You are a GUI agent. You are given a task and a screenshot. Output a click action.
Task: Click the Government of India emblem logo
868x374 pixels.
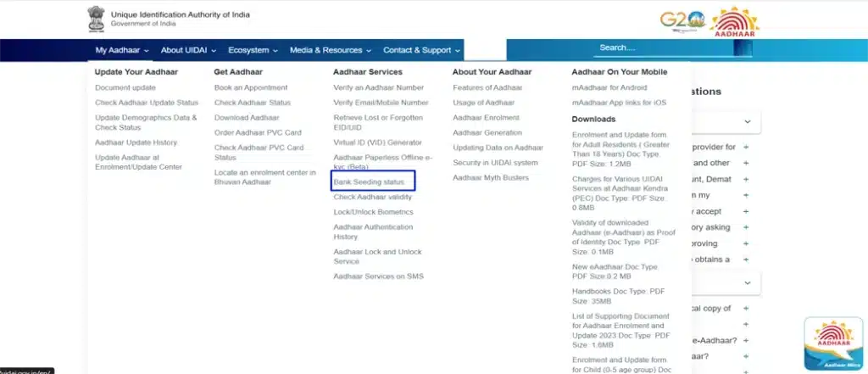tap(96, 19)
